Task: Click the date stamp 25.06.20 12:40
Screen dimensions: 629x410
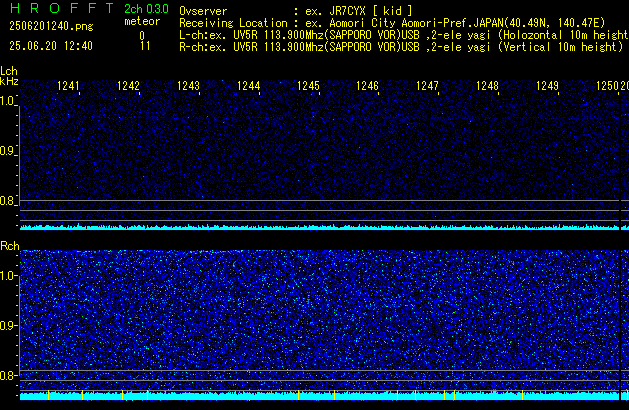Action: pos(51,46)
